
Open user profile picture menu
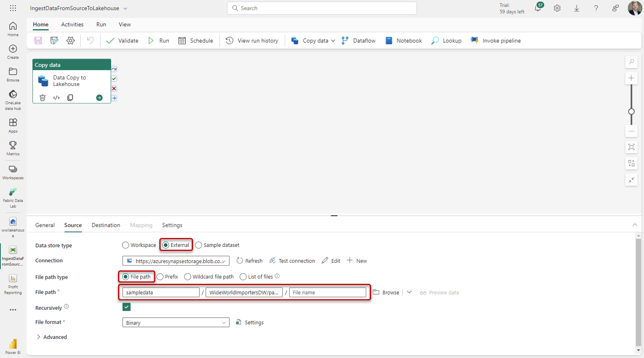(x=635, y=8)
